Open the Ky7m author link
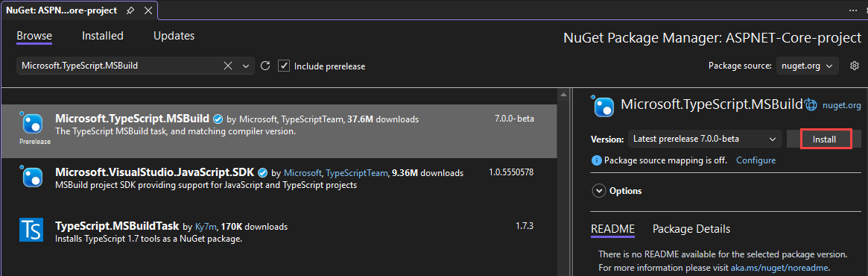The width and height of the screenshot is (868, 276). [x=206, y=227]
